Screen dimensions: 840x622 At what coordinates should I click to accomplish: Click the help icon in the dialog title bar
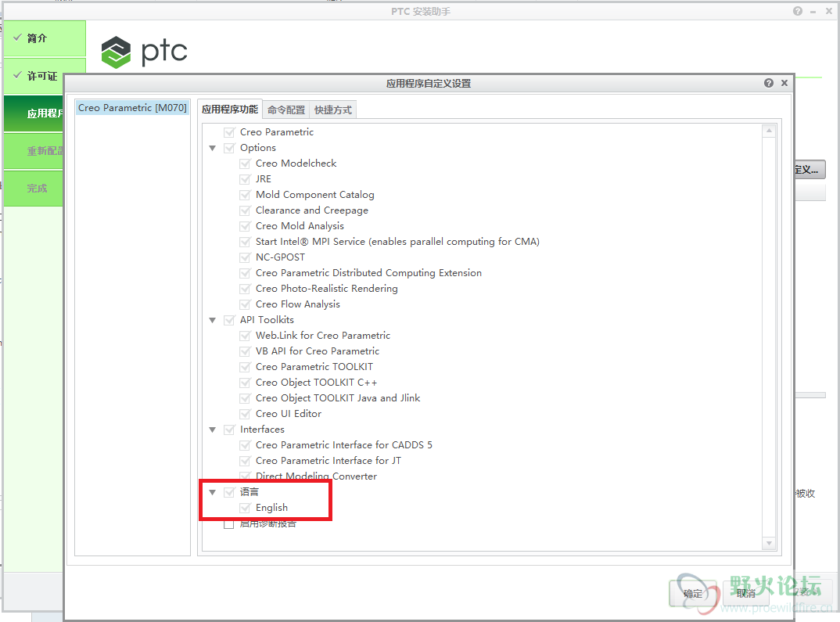769,83
